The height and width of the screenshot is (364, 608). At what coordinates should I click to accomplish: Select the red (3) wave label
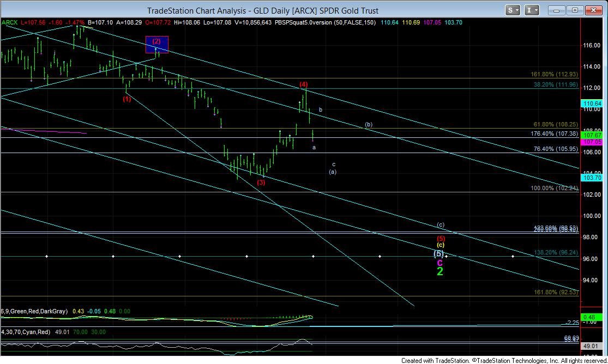pos(261,182)
